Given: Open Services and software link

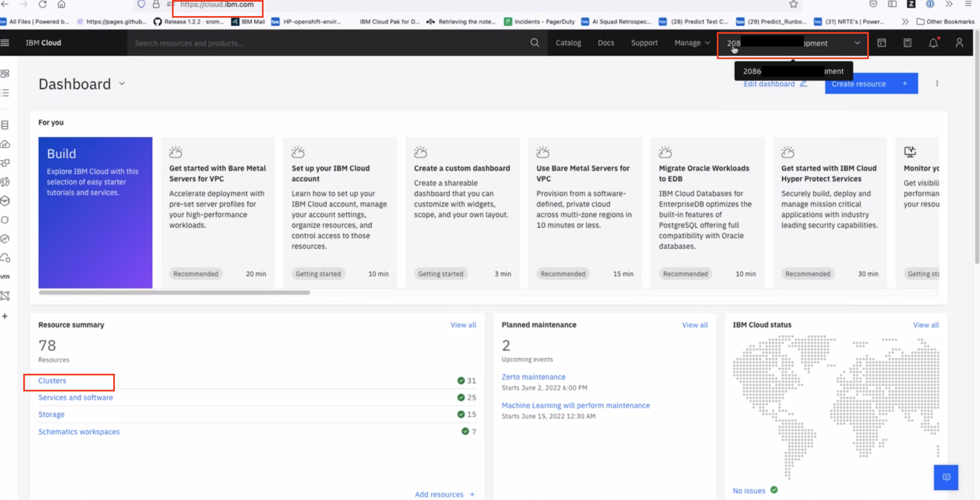Looking at the screenshot, I should click(x=76, y=397).
